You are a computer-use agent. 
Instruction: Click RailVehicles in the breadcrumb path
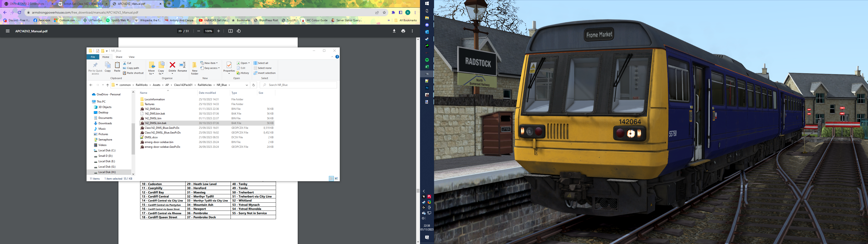point(205,85)
